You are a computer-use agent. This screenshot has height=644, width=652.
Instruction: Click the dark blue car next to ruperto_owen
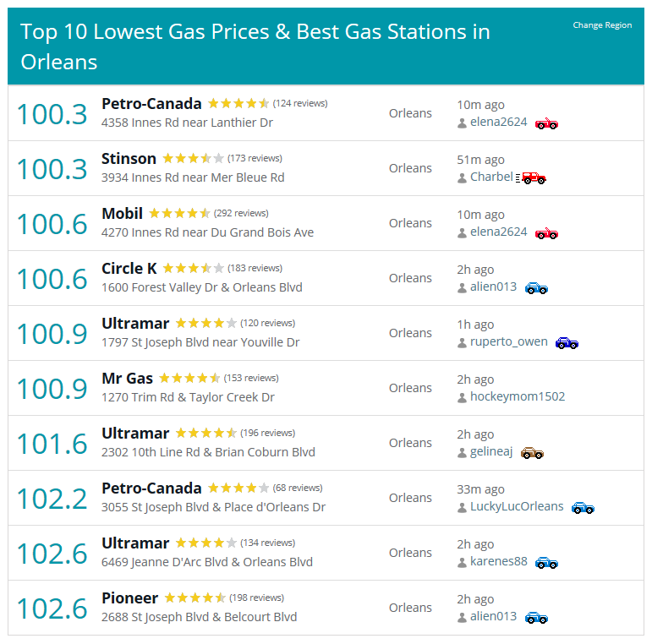(567, 343)
